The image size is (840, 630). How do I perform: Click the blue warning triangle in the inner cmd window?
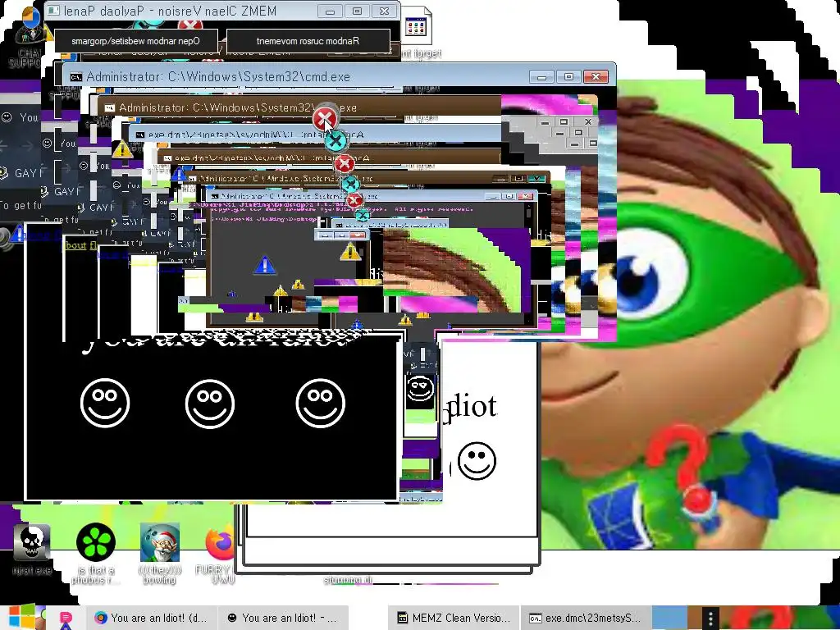pyautogui.click(x=264, y=265)
